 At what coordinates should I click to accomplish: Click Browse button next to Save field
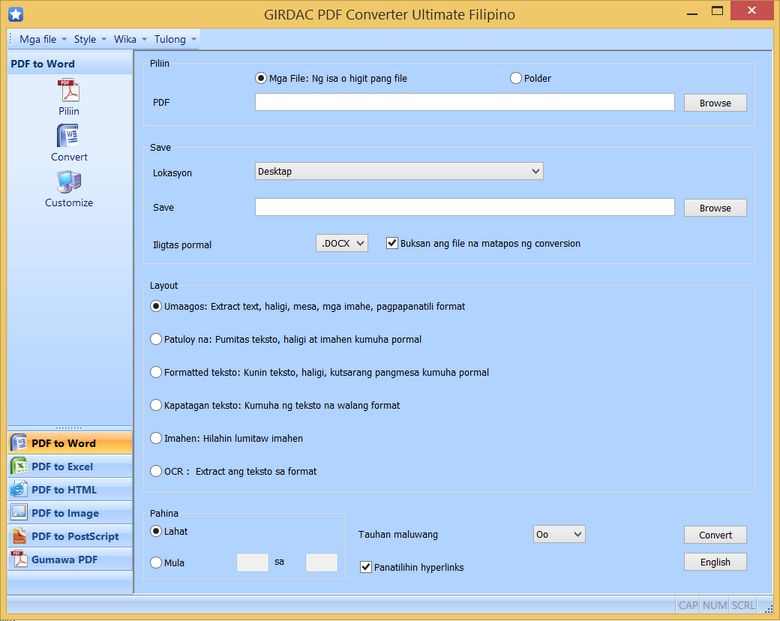pyautogui.click(x=715, y=208)
